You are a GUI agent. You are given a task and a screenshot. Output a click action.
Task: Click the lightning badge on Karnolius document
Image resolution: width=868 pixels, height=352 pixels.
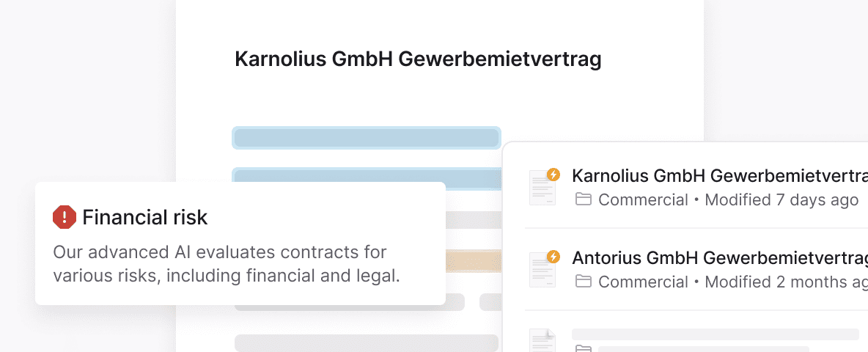(553, 175)
